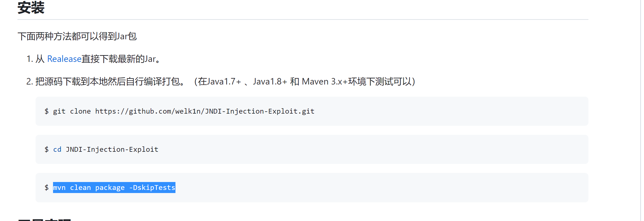Click the JNDI-Injection-Exploit directory name after cd
644x221 pixels.
[112, 149]
